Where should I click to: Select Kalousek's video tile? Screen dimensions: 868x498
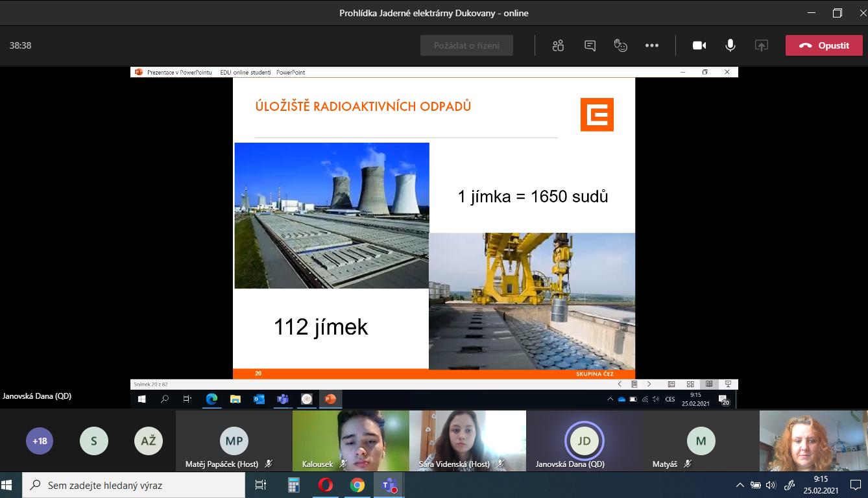click(350, 440)
